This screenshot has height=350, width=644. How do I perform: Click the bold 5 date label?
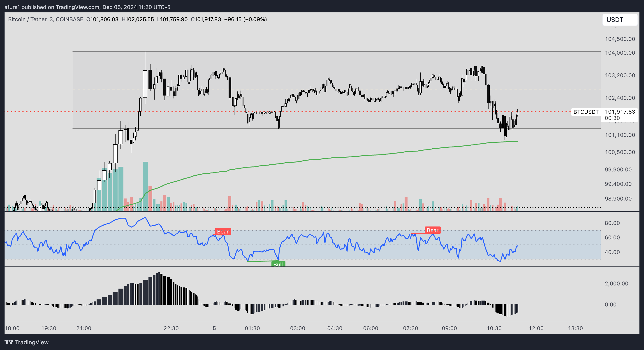[x=214, y=328]
